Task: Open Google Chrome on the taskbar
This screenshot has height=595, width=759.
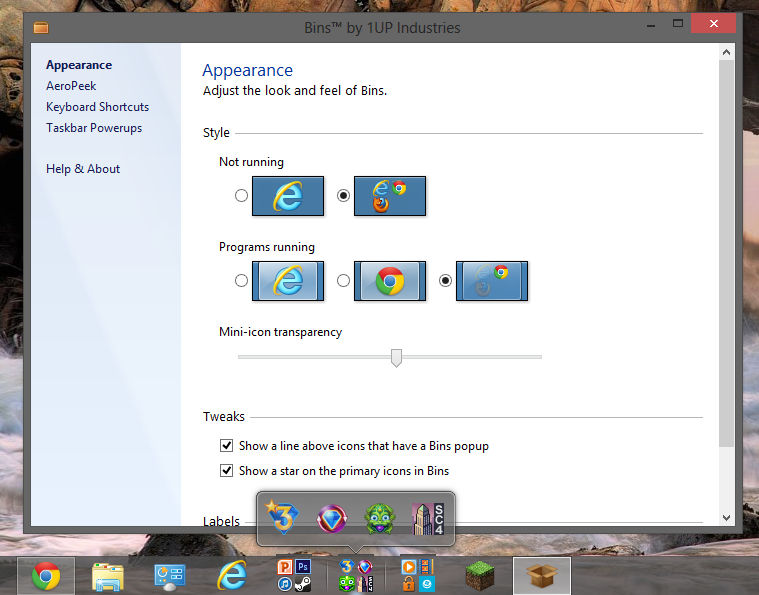Action: [x=46, y=576]
